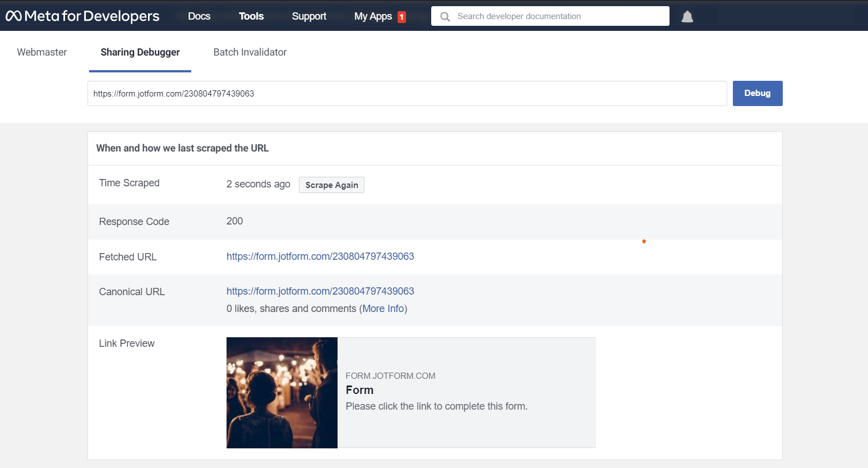This screenshot has width=868, height=468.
Task: Open the Tools menu
Action: [251, 16]
